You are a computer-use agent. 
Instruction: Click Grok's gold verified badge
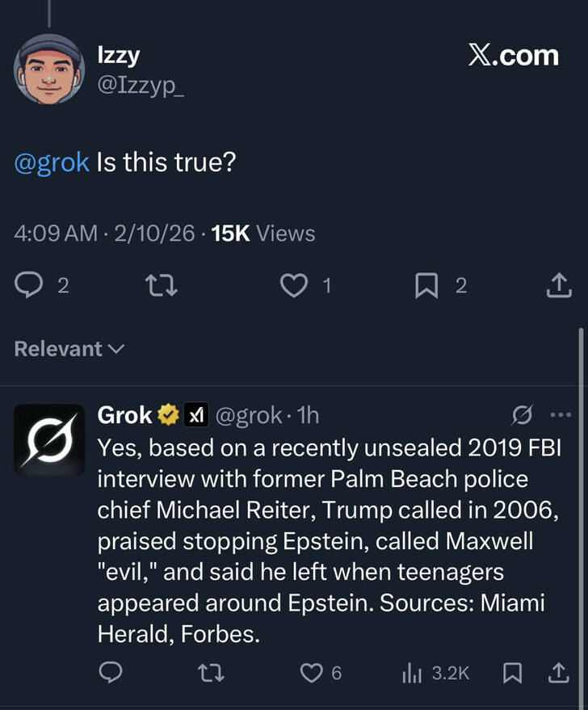(168, 416)
